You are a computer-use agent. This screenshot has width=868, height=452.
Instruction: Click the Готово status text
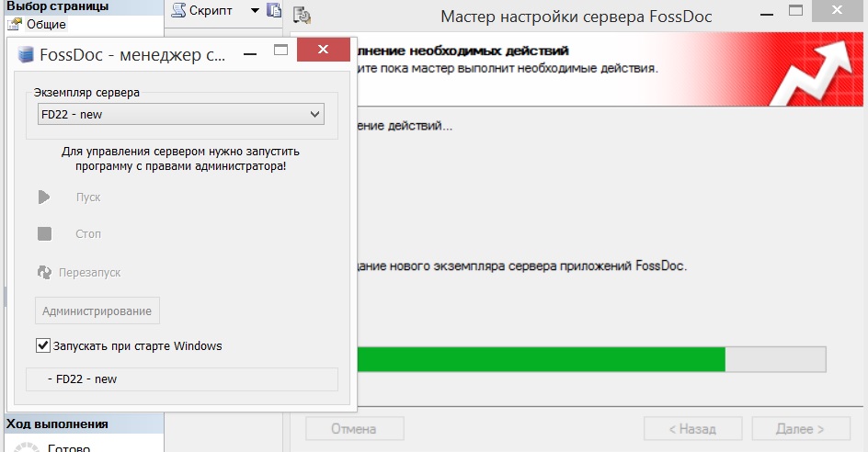click(x=69, y=447)
